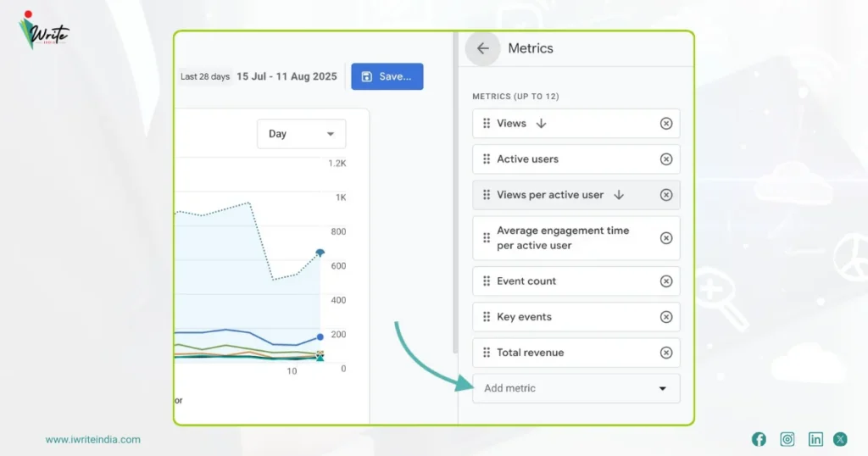The width and height of the screenshot is (868, 456).
Task: Click drag handle beside Total revenue
Action: [487, 353]
